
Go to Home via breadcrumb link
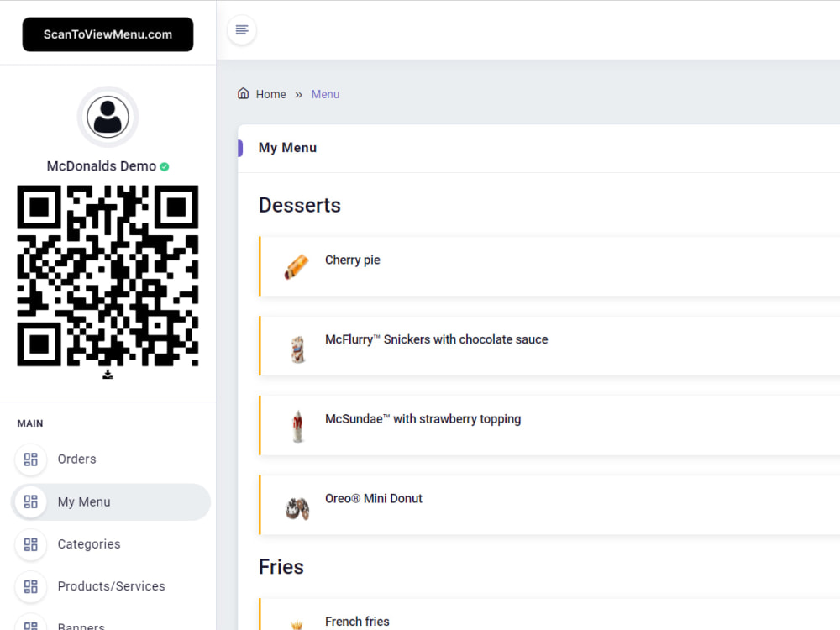pos(270,94)
